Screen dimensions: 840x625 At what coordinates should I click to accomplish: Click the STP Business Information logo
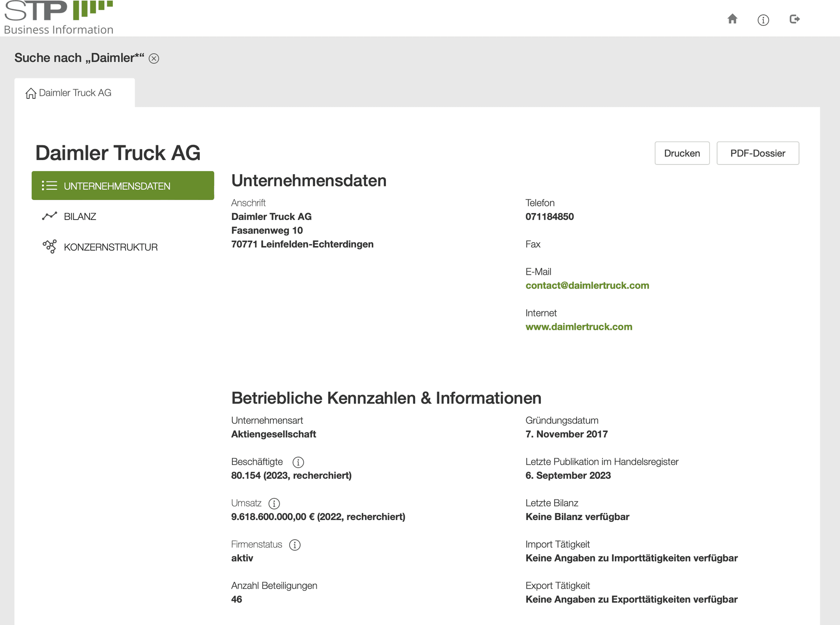59,17
